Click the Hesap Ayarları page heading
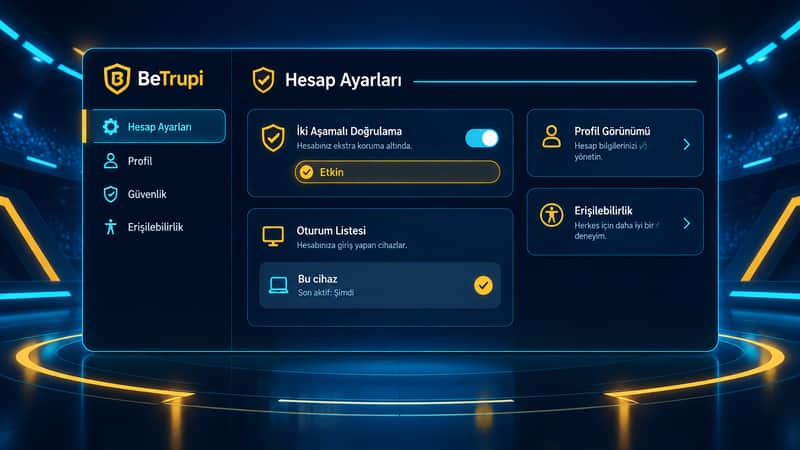This screenshot has width=800, height=450. point(343,80)
